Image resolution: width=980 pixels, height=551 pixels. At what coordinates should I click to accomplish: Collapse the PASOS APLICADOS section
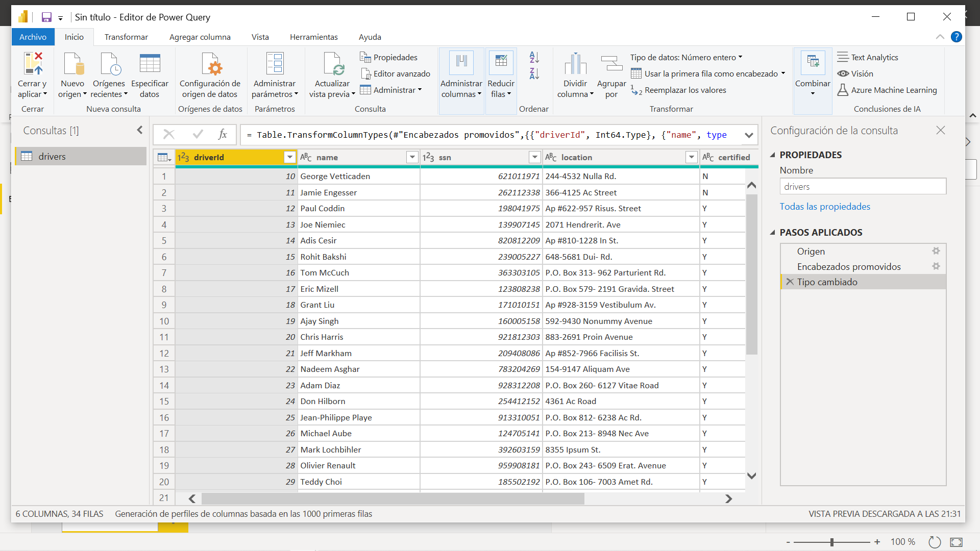(772, 232)
